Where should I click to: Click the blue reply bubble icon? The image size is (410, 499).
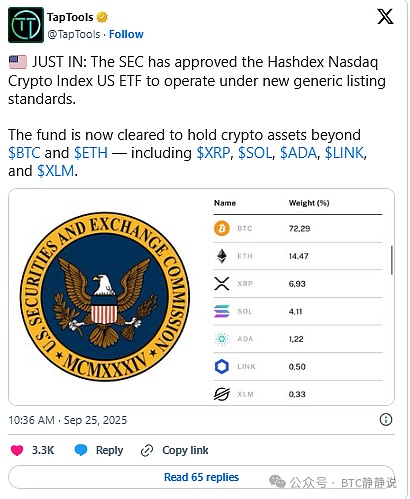coord(81,450)
